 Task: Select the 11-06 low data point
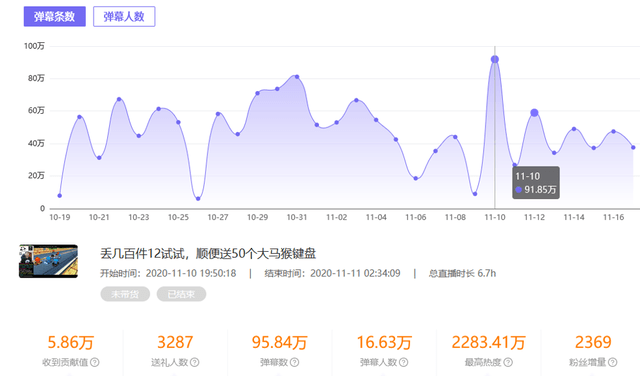pyautogui.click(x=416, y=178)
